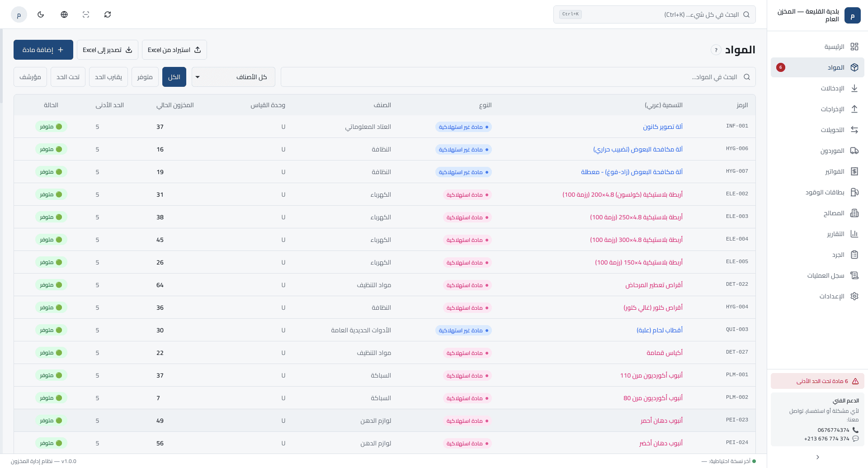
Task: Click the إضافة مادة button
Action: point(43,50)
